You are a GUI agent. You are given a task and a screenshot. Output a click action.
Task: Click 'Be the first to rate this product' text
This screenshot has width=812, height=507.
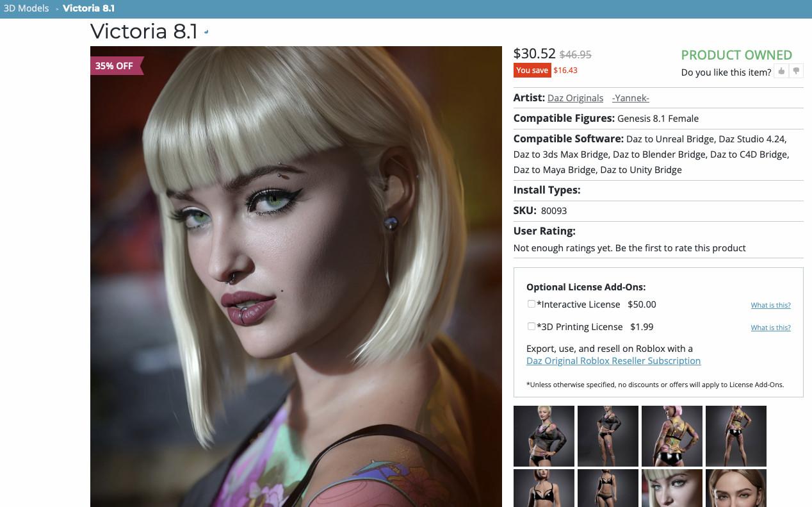coord(681,248)
